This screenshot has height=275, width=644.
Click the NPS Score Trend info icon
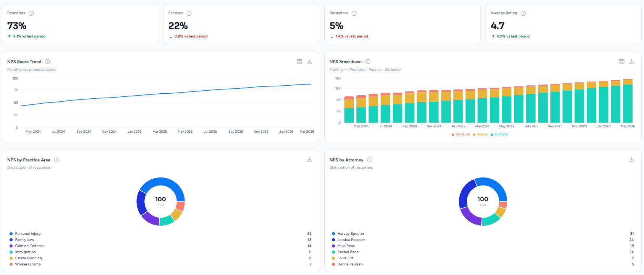click(x=47, y=62)
